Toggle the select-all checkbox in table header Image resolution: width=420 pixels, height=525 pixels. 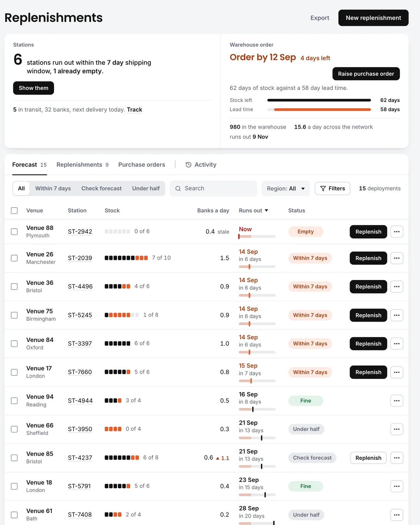14,211
